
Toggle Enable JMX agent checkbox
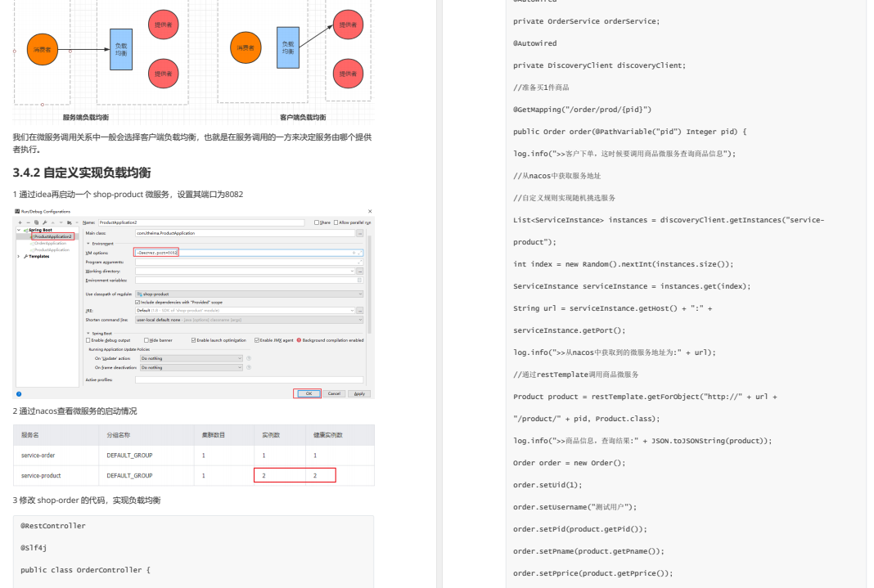click(257, 340)
